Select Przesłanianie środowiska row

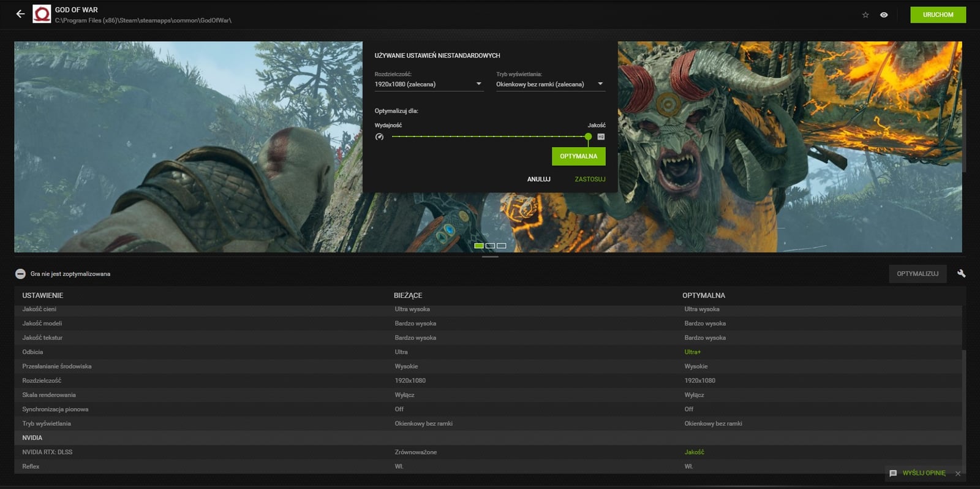(488, 366)
